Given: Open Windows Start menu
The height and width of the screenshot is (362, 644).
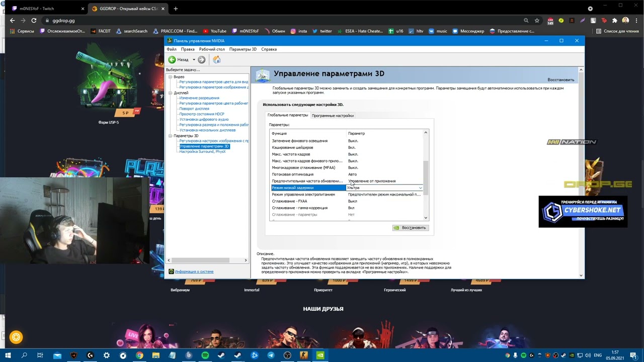Looking at the screenshot, I should coord(8,355).
